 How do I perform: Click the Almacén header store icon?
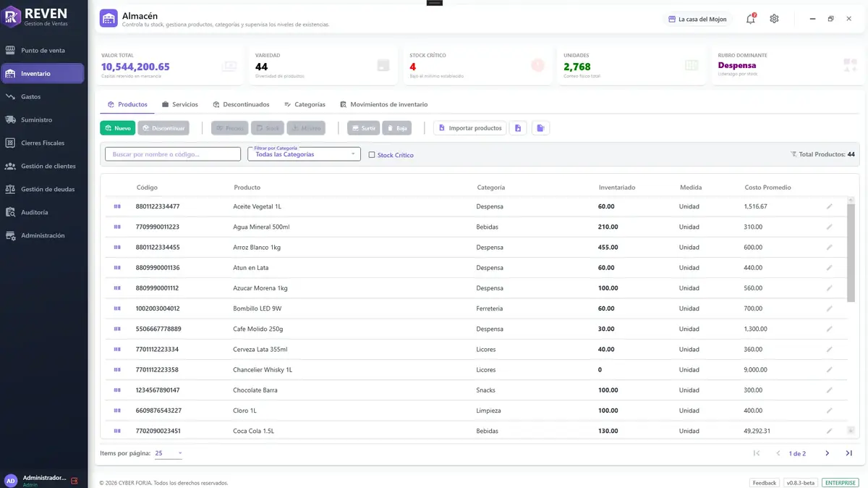pos(109,19)
